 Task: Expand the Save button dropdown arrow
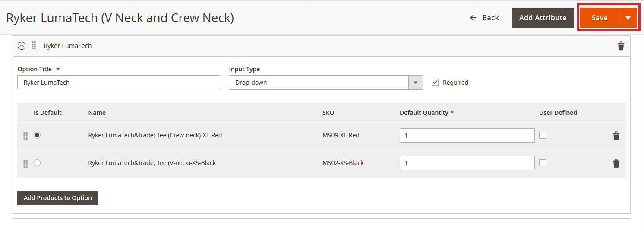click(x=628, y=18)
